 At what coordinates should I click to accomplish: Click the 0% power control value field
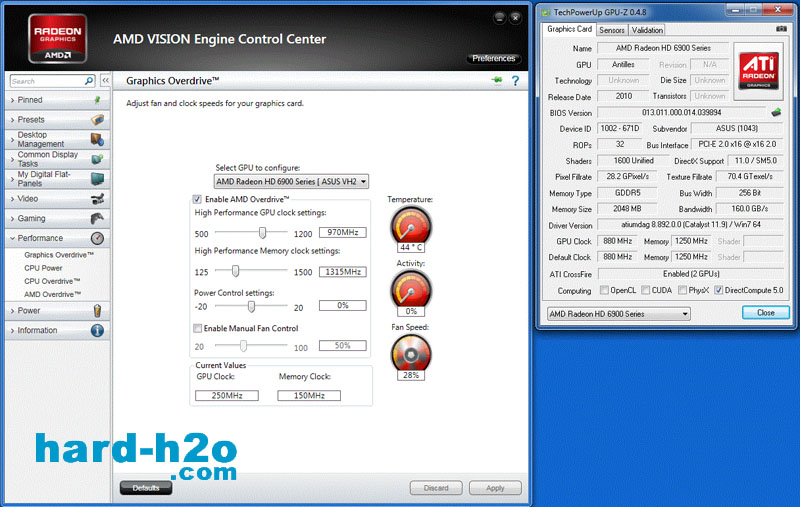tap(342, 306)
